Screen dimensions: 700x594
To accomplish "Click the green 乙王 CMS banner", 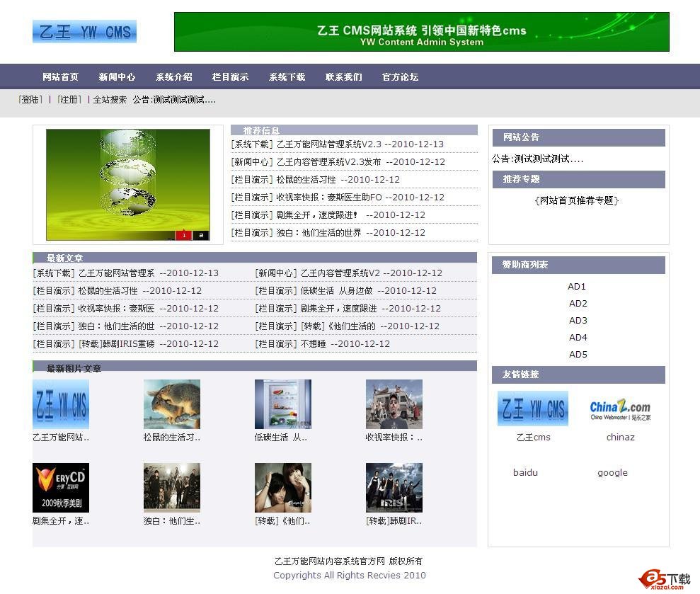I will [x=421, y=32].
